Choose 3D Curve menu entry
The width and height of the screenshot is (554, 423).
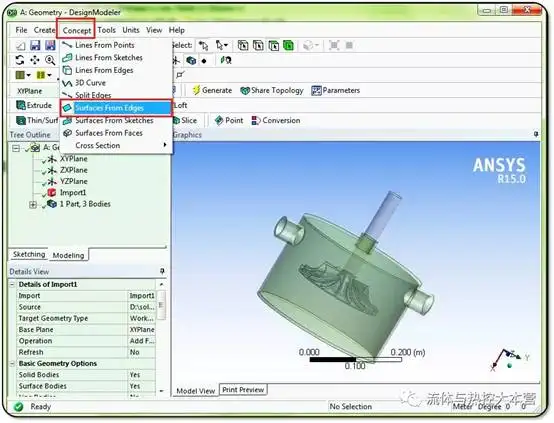(116, 83)
